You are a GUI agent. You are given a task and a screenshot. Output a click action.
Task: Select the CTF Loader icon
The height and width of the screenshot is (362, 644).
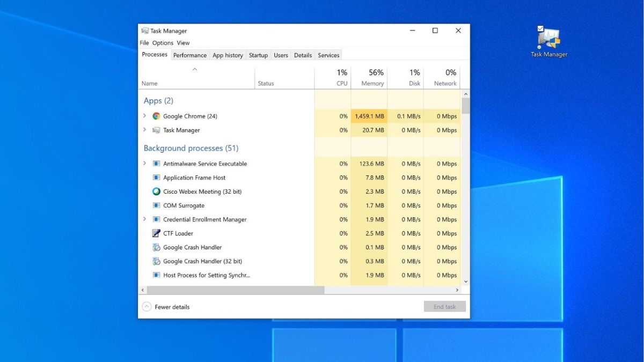point(156,233)
